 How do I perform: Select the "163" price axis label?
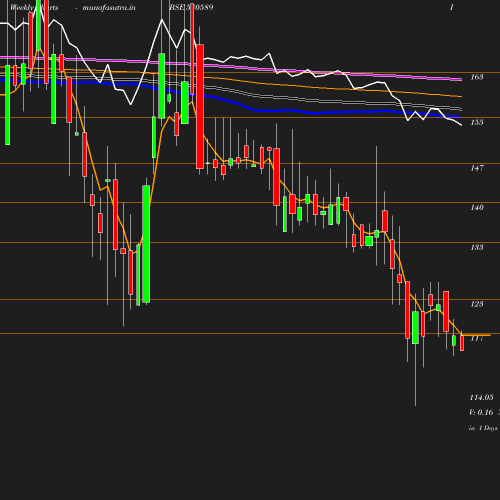pyautogui.click(x=477, y=77)
